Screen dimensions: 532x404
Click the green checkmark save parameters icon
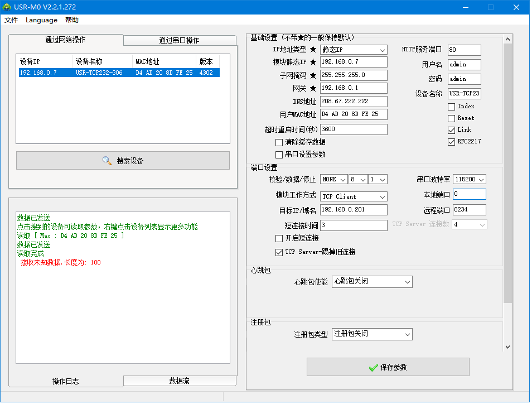tap(373, 367)
